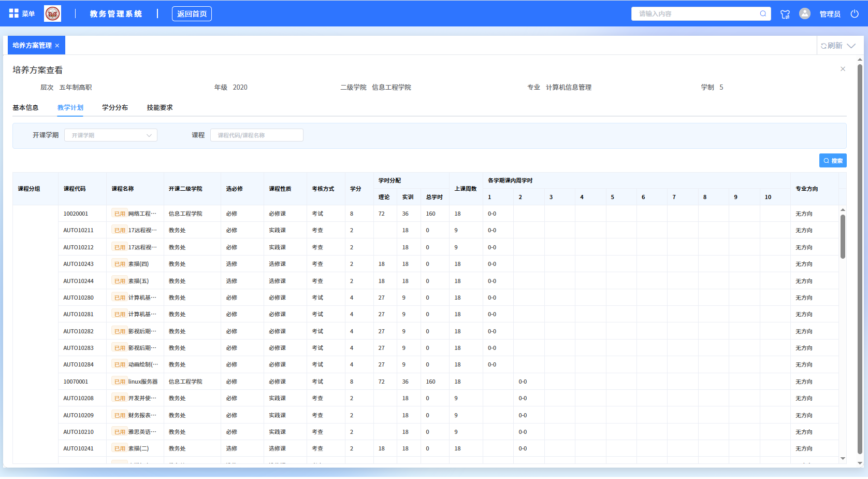This screenshot has height=479, width=868.
Task: Click the 实训 sub-column header
Action: [408, 197]
